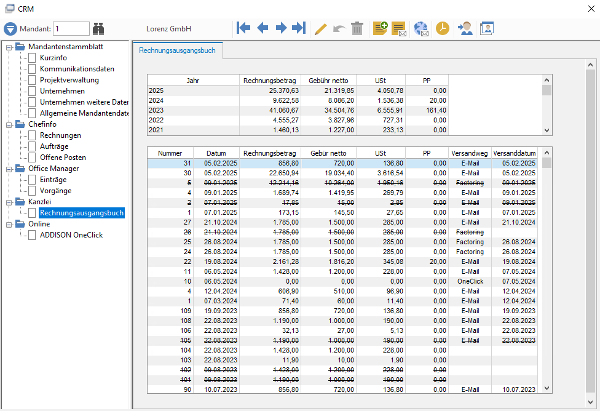Click the binoculars search icon
600x411 pixels.
(98, 29)
